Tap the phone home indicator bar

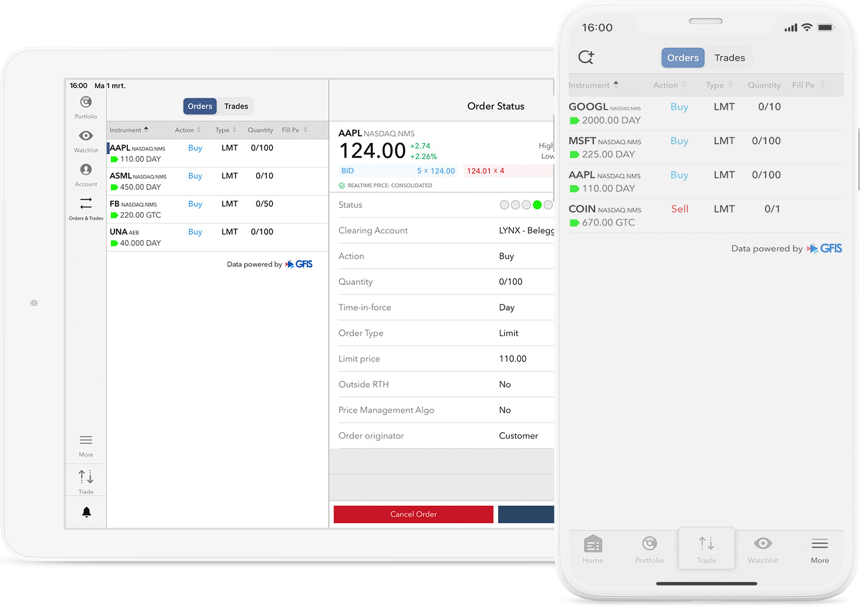tap(707, 583)
